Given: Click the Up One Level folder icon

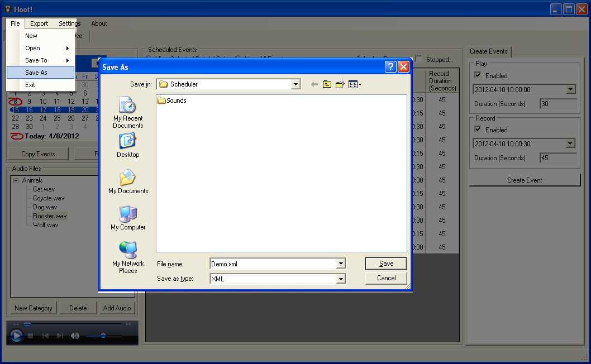Looking at the screenshot, I should 327,84.
